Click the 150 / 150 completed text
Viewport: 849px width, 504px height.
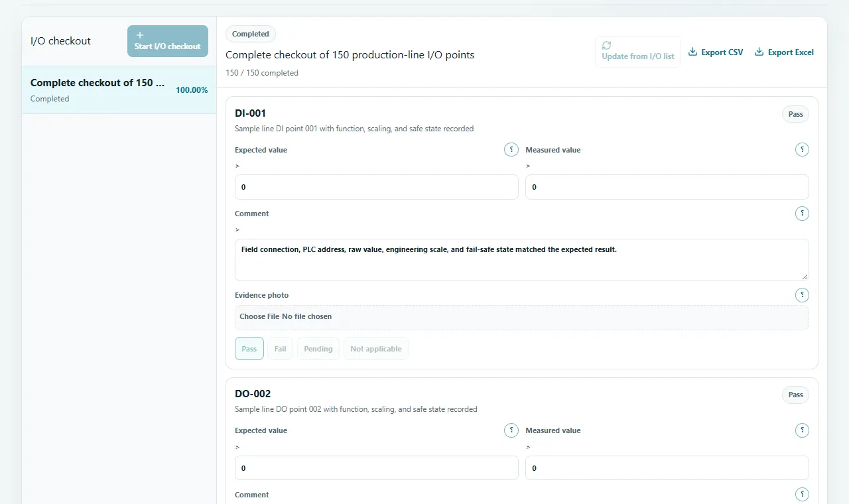[x=262, y=73]
